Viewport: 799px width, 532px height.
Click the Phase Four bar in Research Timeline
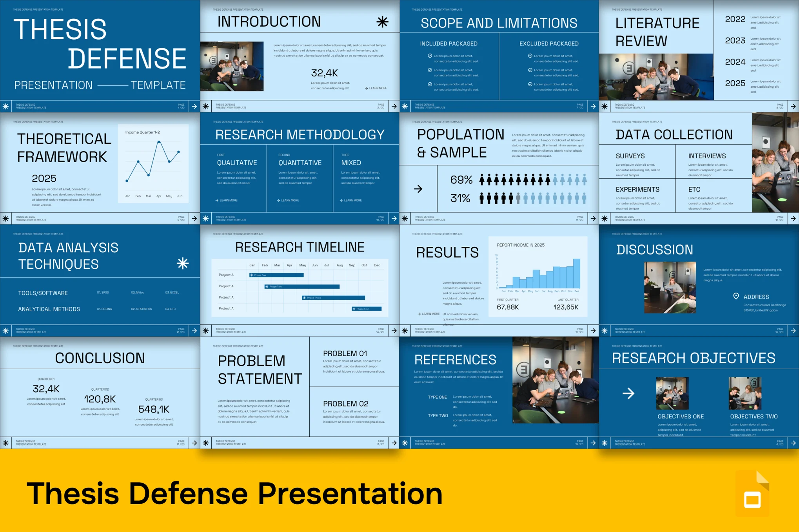coord(367,309)
